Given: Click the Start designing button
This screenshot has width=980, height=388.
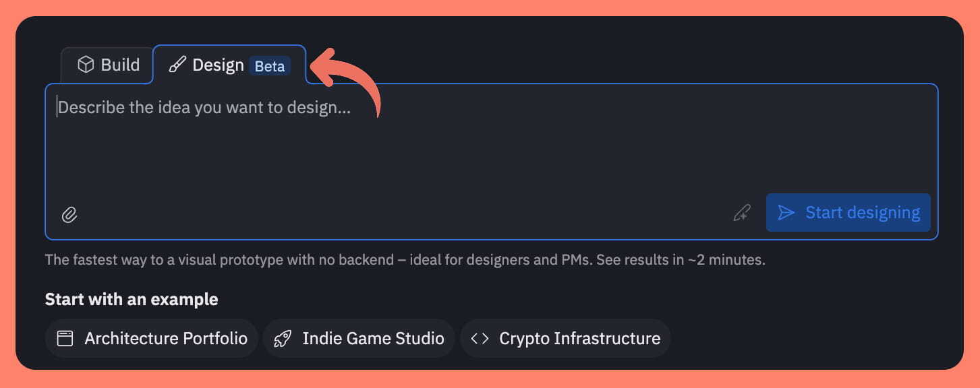Looking at the screenshot, I should (848, 213).
